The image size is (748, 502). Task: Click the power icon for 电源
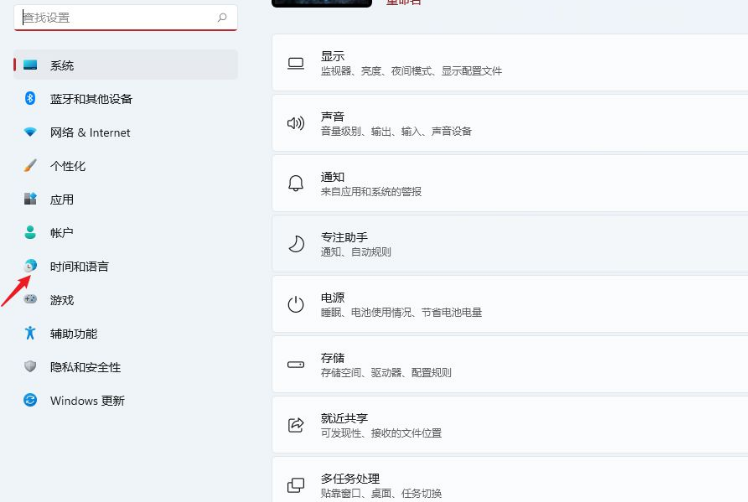(296, 305)
